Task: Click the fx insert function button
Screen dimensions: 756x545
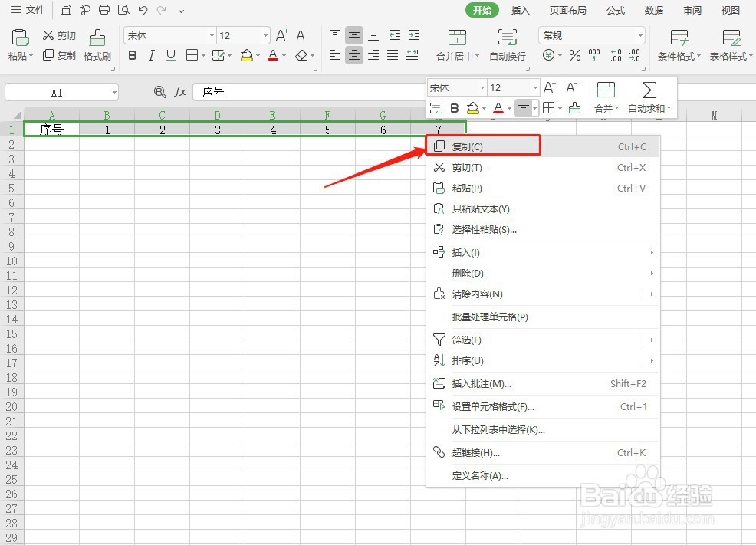Action: coord(180,91)
